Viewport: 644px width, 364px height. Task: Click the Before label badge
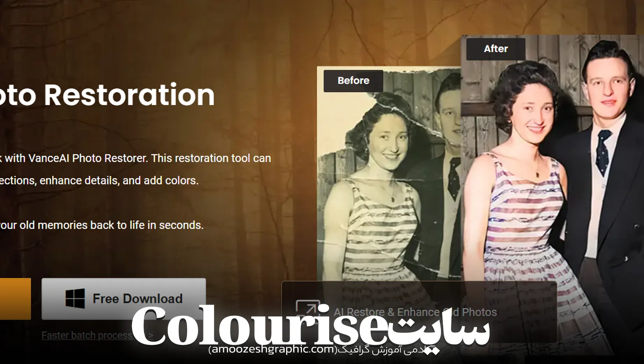click(353, 81)
